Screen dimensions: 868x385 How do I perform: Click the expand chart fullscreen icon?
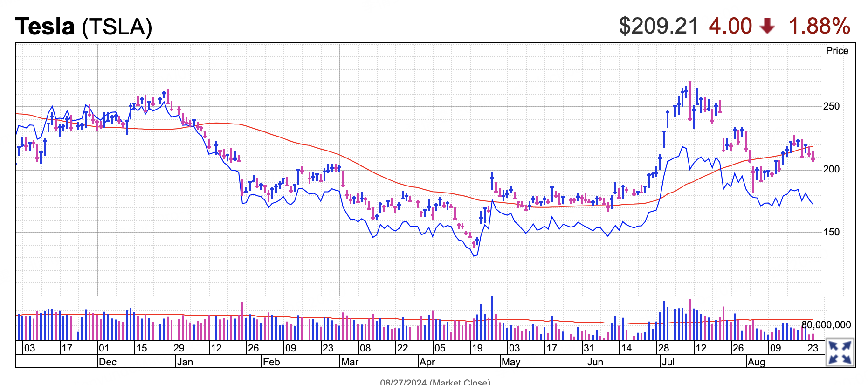pyautogui.click(x=840, y=352)
